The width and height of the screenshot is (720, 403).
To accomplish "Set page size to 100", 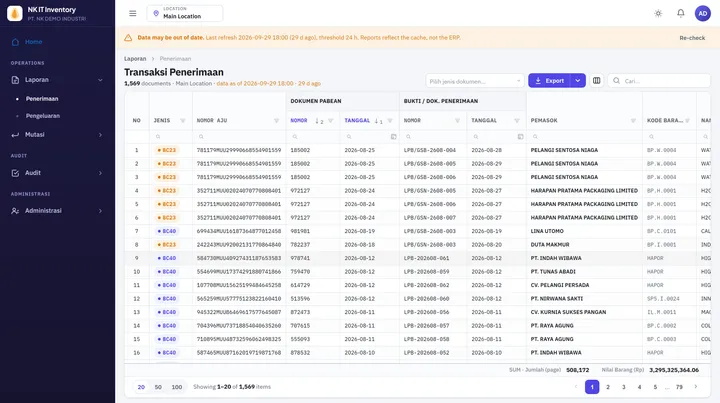I will coord(177,387).
